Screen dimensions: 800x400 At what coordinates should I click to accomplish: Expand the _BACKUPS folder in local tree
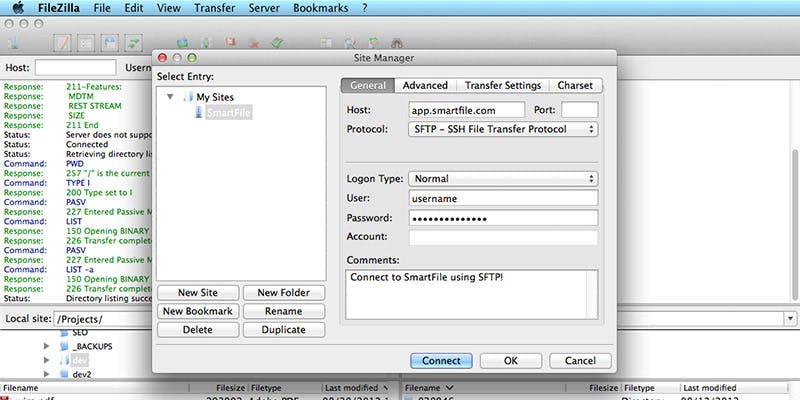[46, 346]
